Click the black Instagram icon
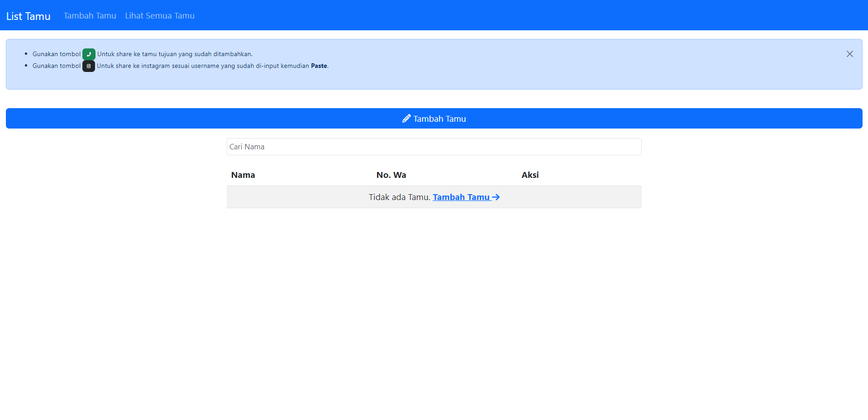 (x=89, y=66)
